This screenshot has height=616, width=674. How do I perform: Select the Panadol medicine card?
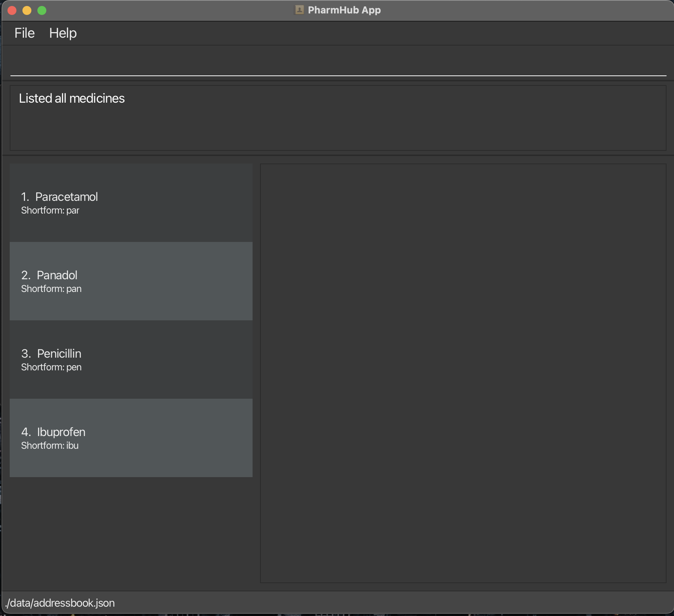pyautogui.click(x=131, y=281)
